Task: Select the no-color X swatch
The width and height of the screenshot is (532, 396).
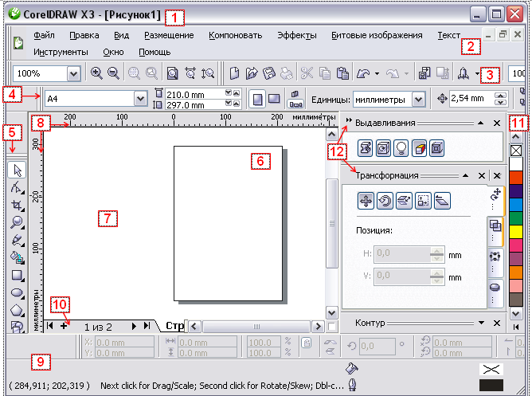Action: point(516,151)
